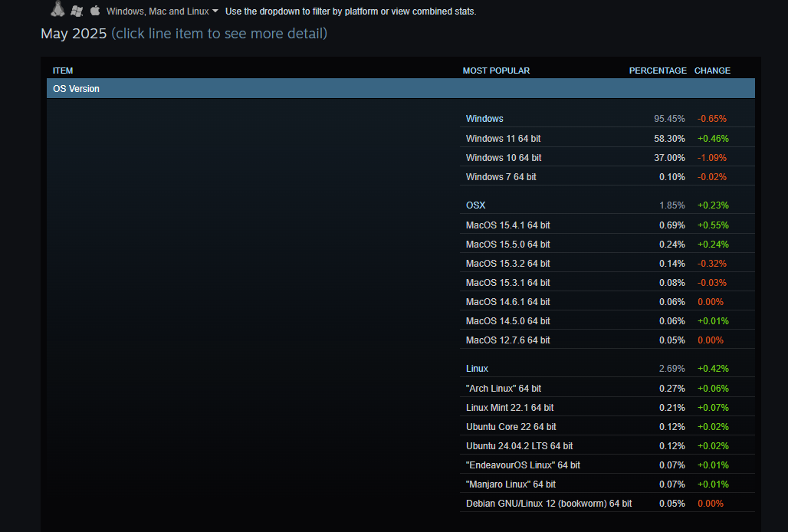Click the PERCENTAGE column header
Image resolution: width=788 pixels, height=532 pixels.
tap(658, 71)
